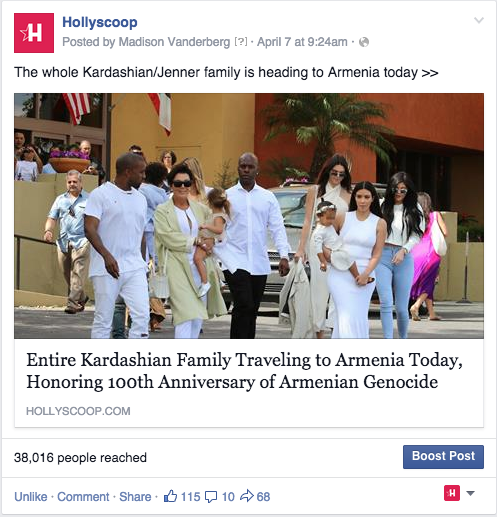Click the Share link under the post
The image size is (497, 517).
click(x=135, y=497)
